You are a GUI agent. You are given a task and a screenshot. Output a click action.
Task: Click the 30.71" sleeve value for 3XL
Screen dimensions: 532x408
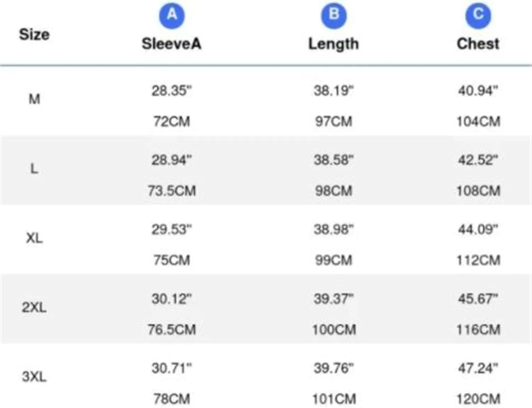[172, 368]
